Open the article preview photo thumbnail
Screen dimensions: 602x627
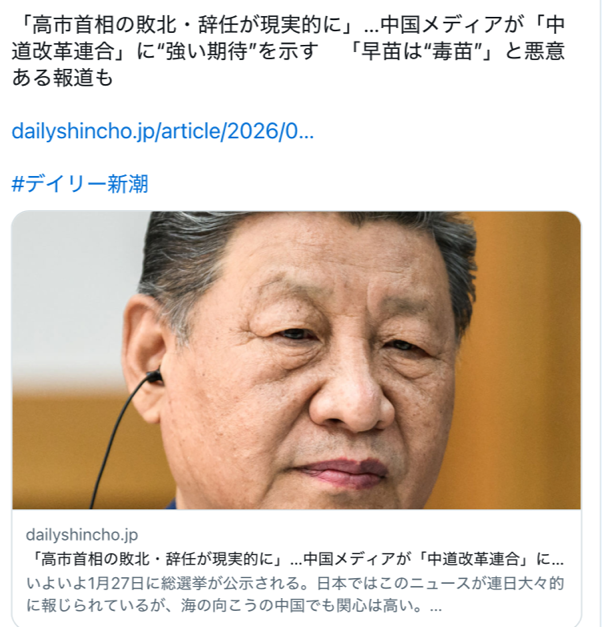296,360
